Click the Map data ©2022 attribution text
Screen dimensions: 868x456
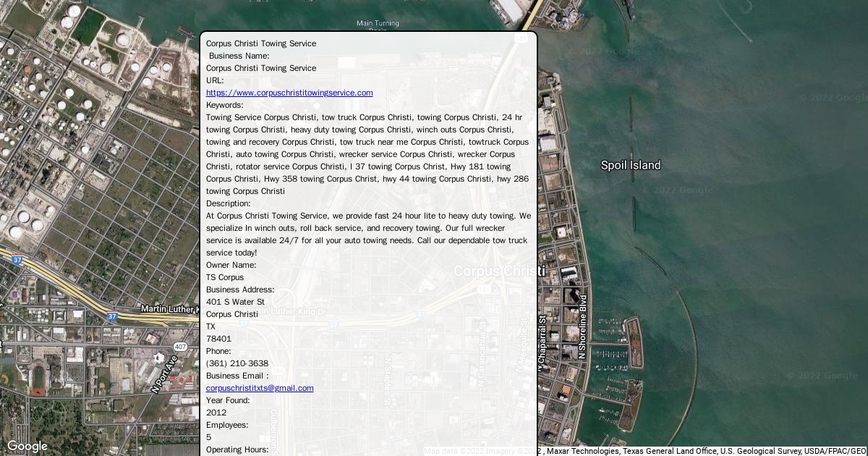coord(454,451)
